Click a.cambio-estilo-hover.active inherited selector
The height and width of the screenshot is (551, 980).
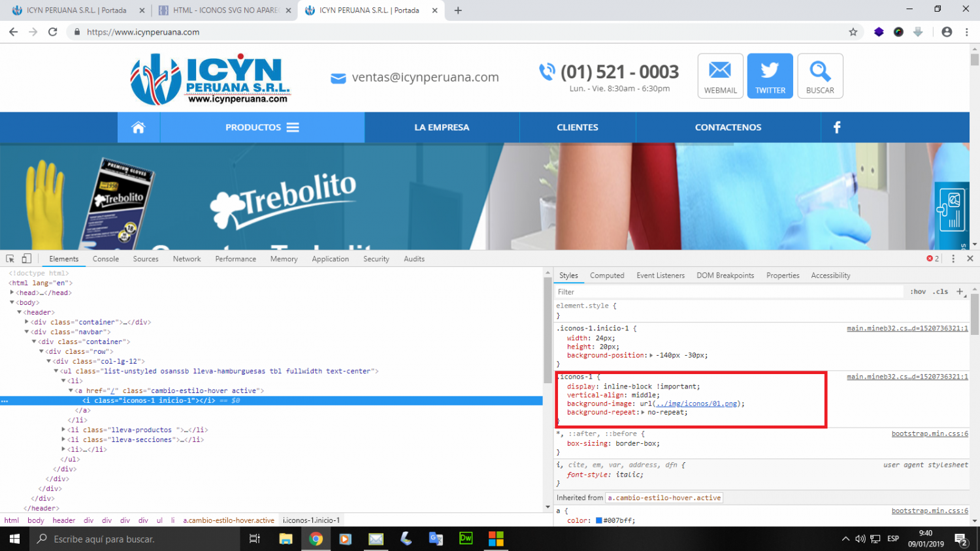tap(664, 497)
